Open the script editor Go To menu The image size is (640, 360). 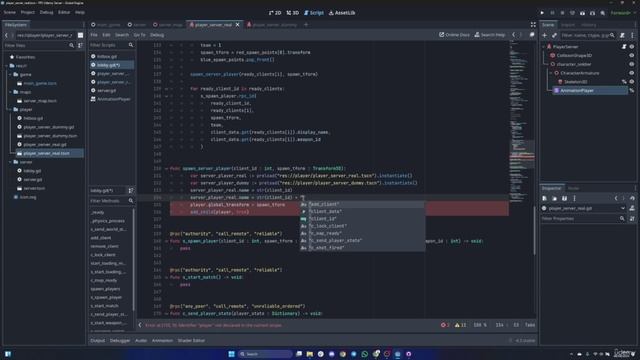pyautogui.click(x=139, y=35)
